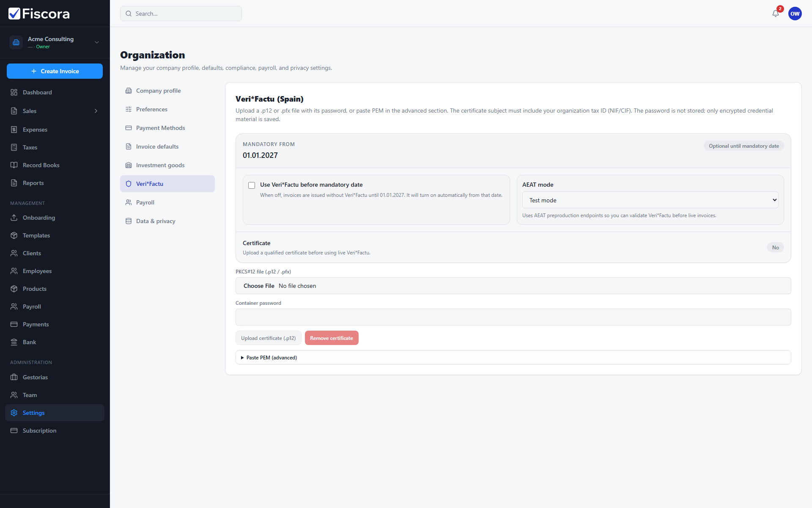Screen dimensions: 812x508
Task: Expand the Acme Consulting organization switcher
Action: click(97, 42)
